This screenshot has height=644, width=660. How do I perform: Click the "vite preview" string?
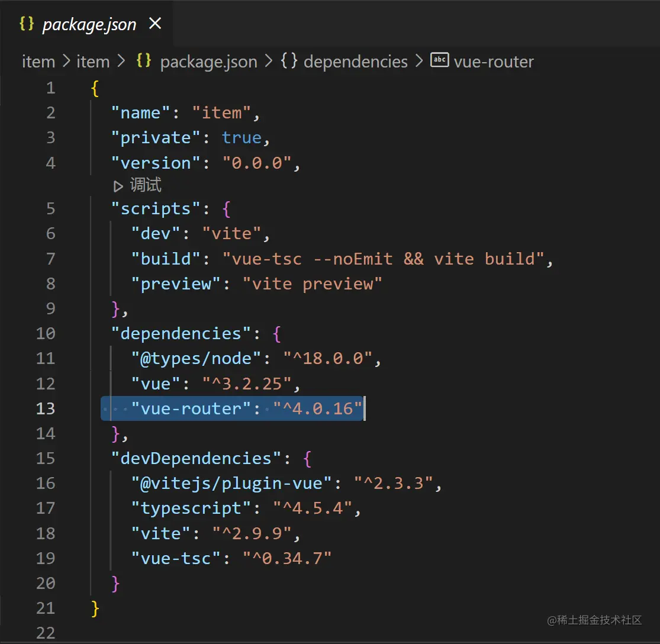click(x=313, y=284)
